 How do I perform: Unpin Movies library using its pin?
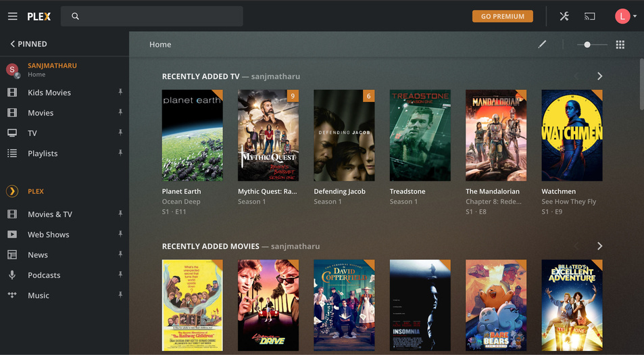pos(120,112)
